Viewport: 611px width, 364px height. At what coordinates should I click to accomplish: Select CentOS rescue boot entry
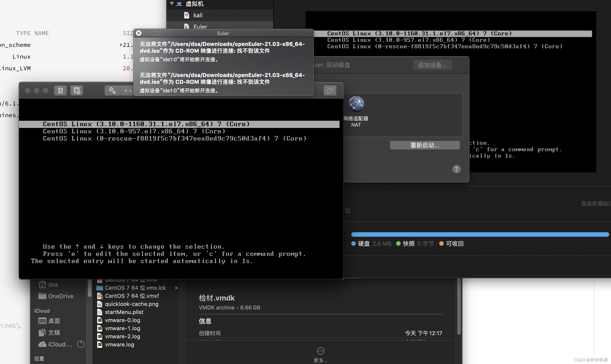(175, 139)
